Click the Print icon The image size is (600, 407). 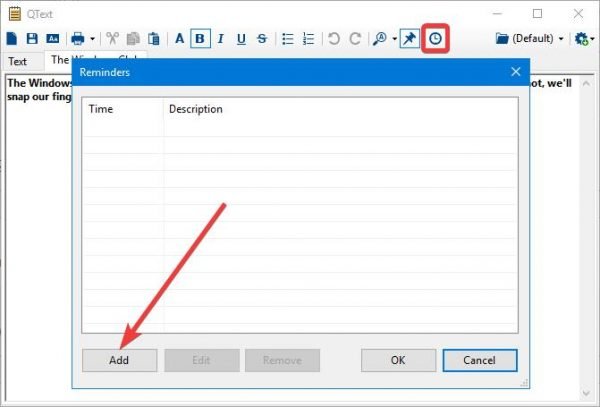(78, 39)
